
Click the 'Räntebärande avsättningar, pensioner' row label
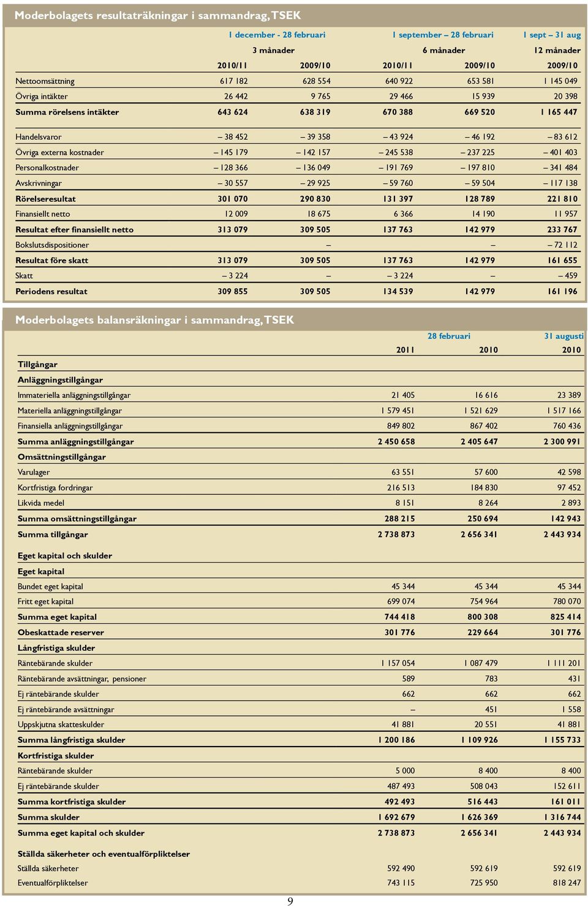[x=81, y=679]
